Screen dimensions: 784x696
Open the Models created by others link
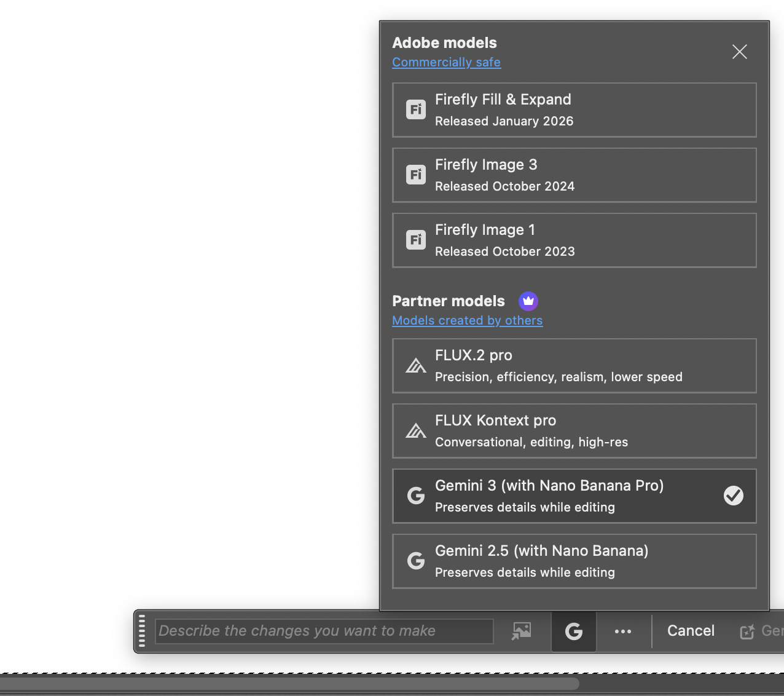pos(468,320)
